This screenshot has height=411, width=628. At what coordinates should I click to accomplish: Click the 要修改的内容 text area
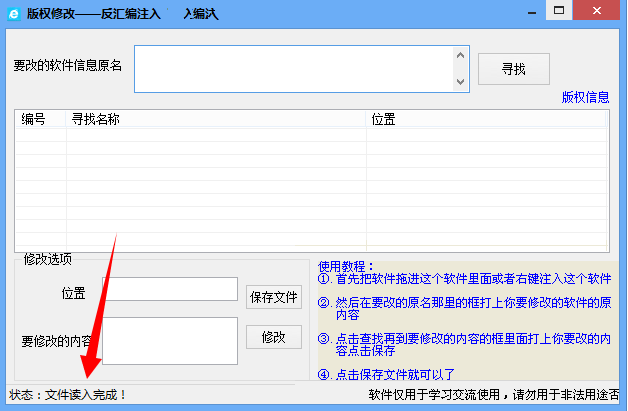pos(169,341)
